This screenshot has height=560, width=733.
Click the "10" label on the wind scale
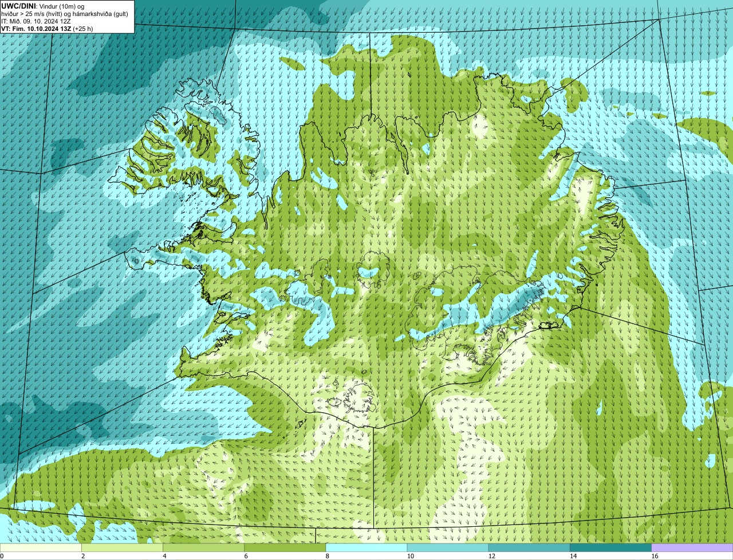coord(410,556)
